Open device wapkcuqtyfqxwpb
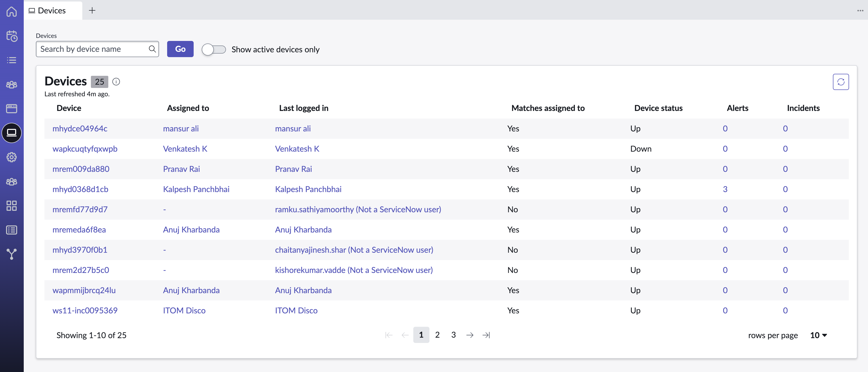 (85, 149)
